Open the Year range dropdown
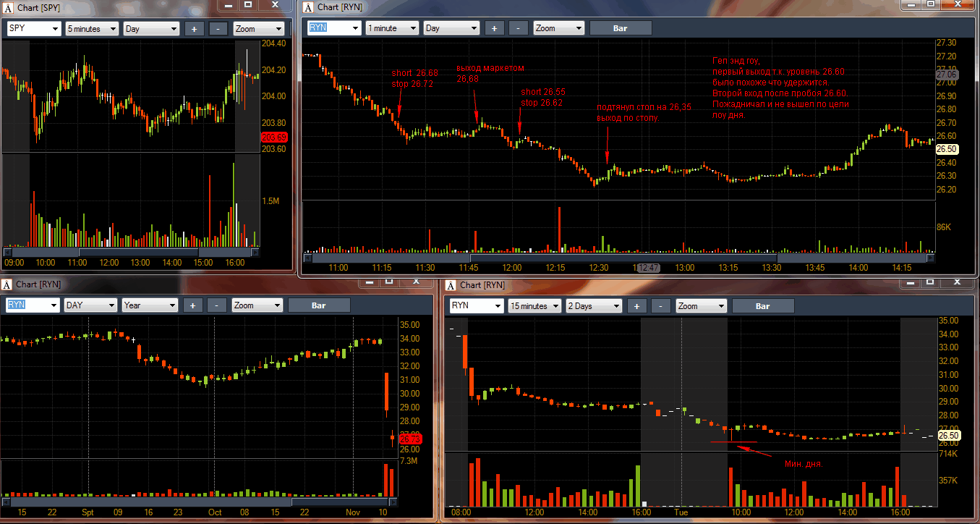Viewport: 980px width, 524px height. tap(150, 305)
